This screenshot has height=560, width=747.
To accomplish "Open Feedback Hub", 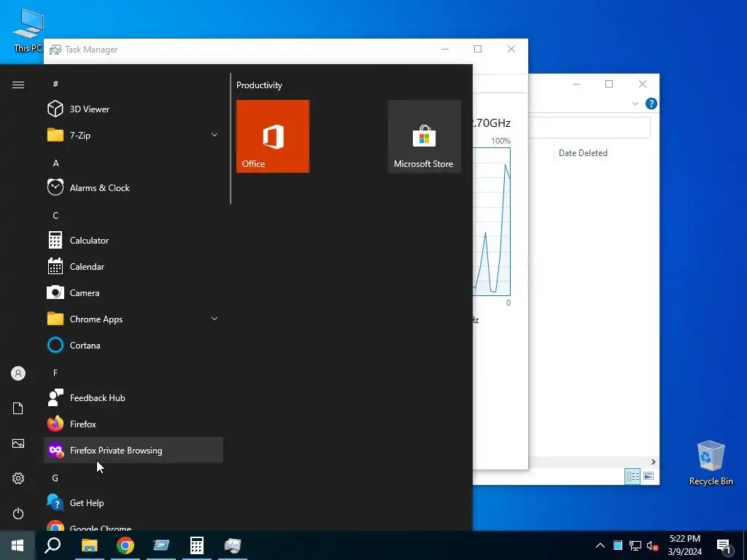I will pyautogui.click(x=133, y=397).
